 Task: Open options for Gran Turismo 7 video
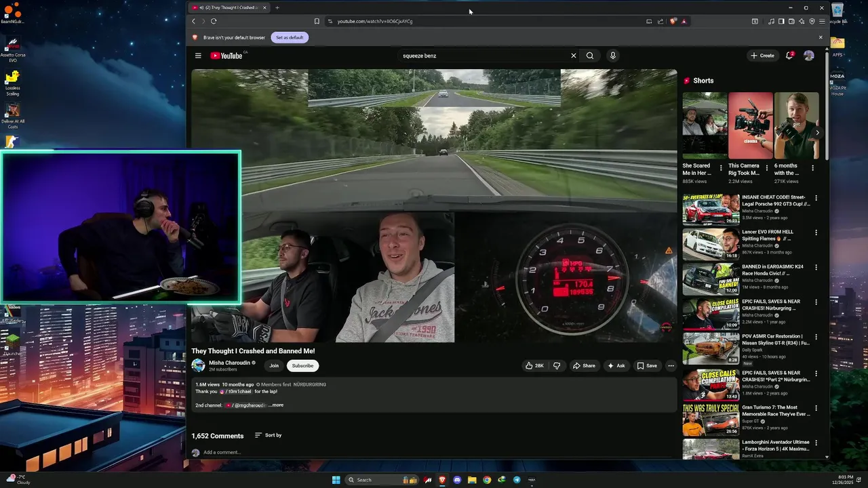pyautogui.click(x=816, y=408)
